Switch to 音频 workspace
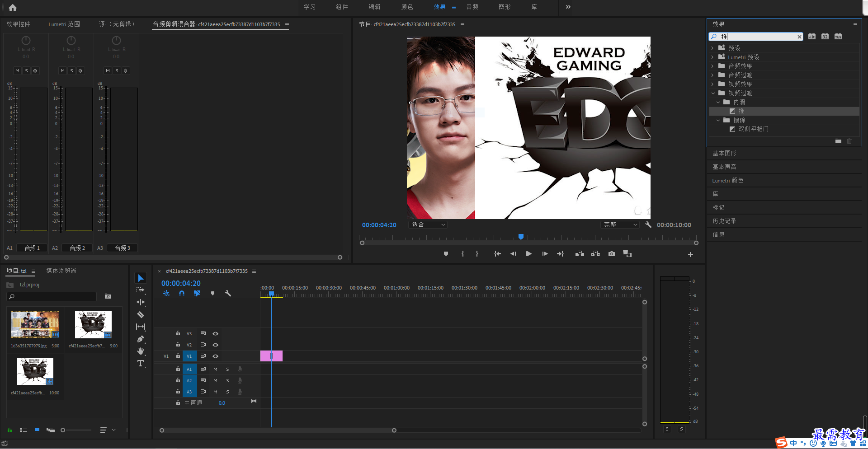868x449 pixels. tap(472, 7)
